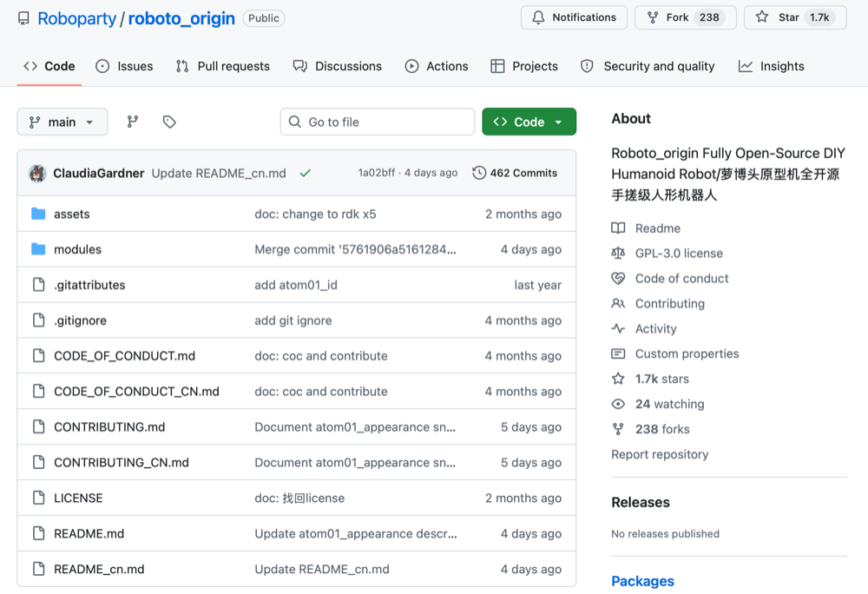
Task: Open the 'Update atom01_appearance descr...' commit
Action: click(x=356, y=534)
